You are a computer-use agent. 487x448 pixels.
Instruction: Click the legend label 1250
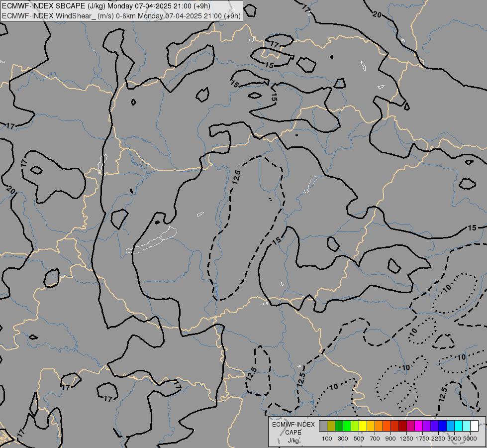pos(406,439)
